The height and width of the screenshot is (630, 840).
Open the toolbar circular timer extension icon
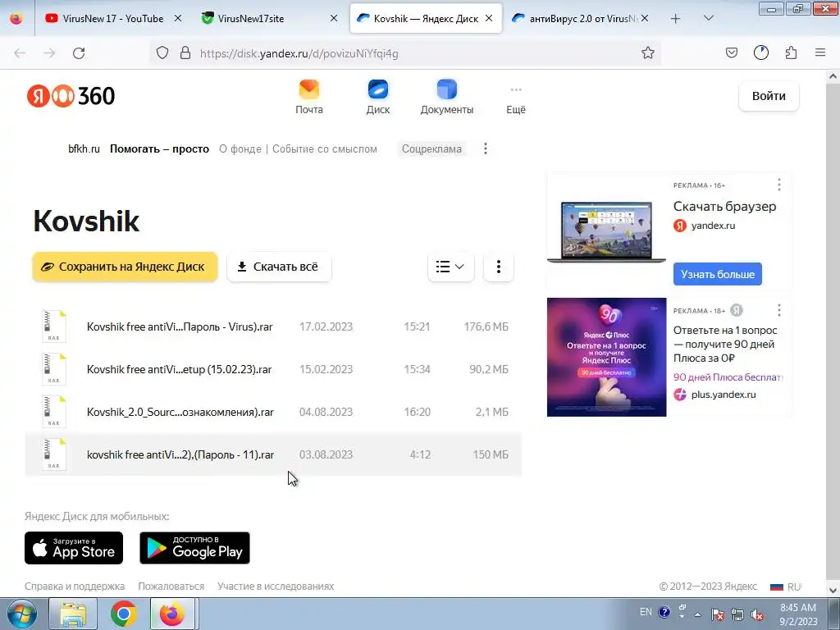760,53
